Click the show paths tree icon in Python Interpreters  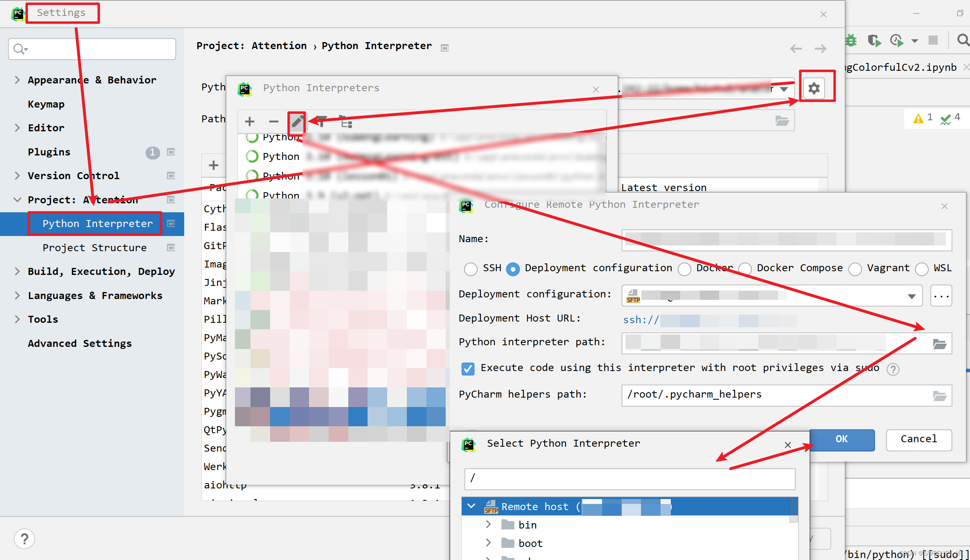pos(346,121)
